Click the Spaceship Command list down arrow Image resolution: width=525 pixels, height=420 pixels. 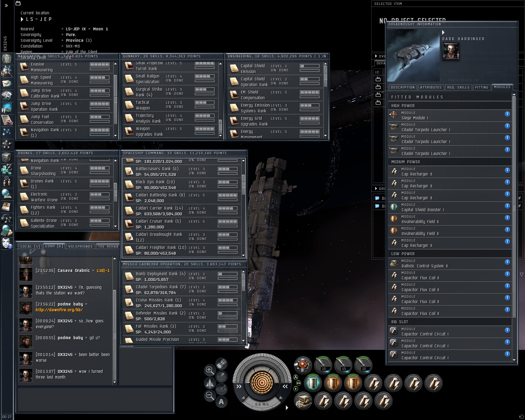click(244, 256)
